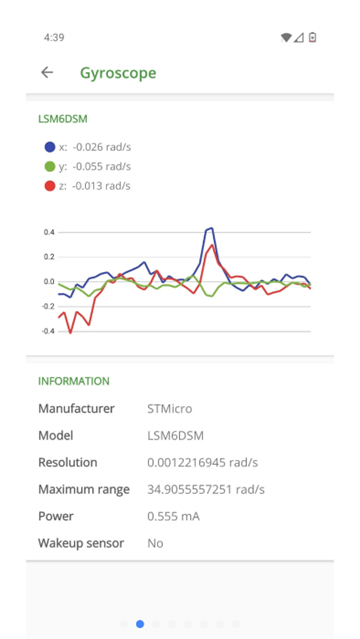This screenshot has height=639, width=360.
Task: Go to the last page indicator dot
Action: tap(236, 624)
